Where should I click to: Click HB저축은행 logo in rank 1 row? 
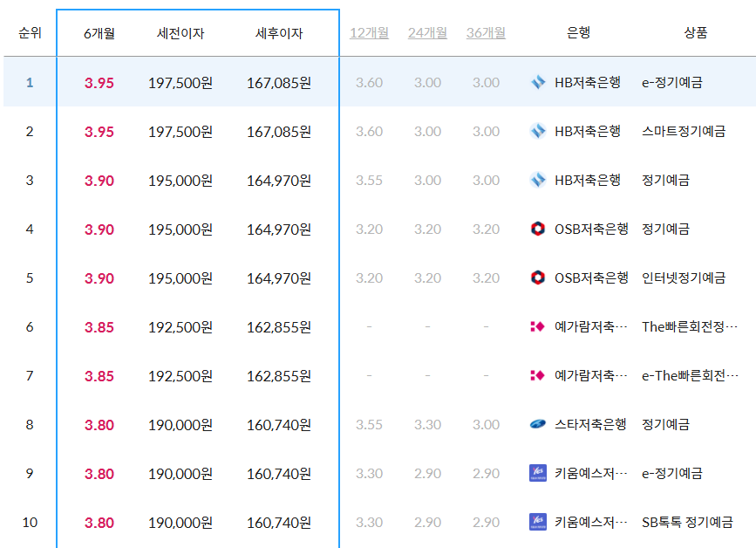(x=538, y=83)
